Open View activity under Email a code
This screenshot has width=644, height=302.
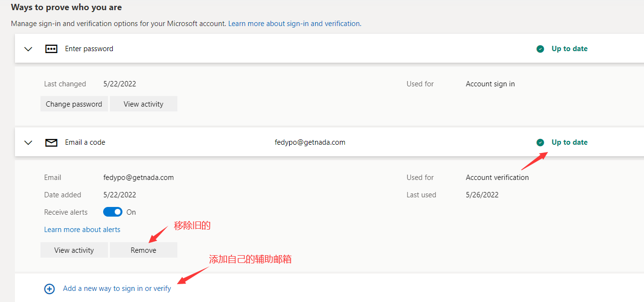74,250
